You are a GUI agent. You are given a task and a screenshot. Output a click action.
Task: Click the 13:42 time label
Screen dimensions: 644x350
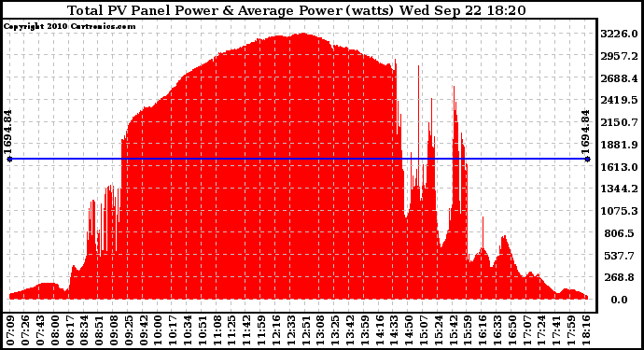[x=348, y=331]
